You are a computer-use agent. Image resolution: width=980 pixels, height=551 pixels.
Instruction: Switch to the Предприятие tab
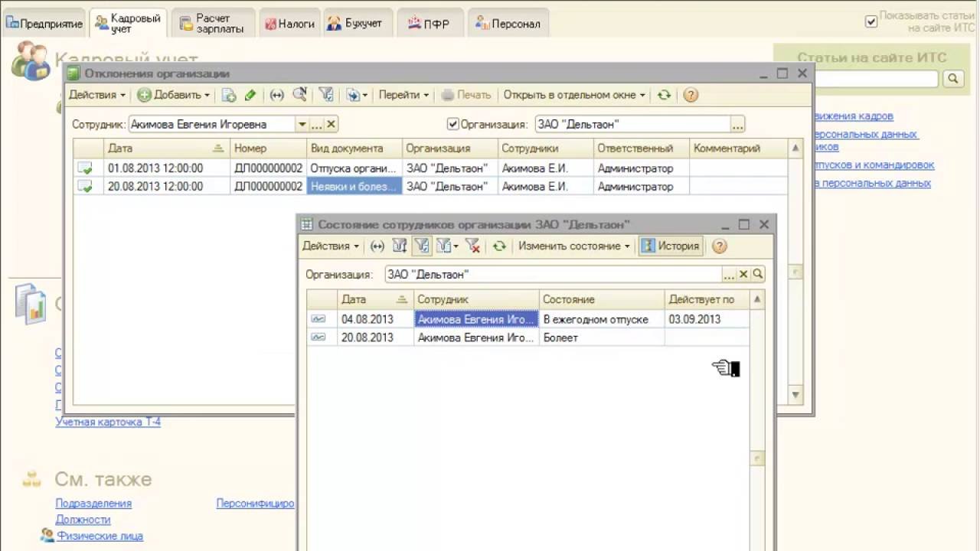click(x=44, y=24)
